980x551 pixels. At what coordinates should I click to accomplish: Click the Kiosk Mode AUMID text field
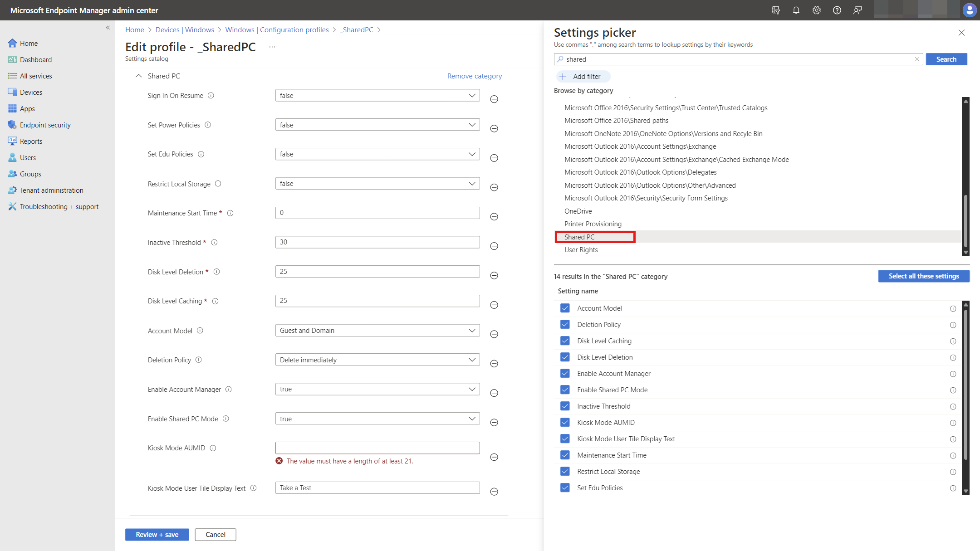click(377, 448)
